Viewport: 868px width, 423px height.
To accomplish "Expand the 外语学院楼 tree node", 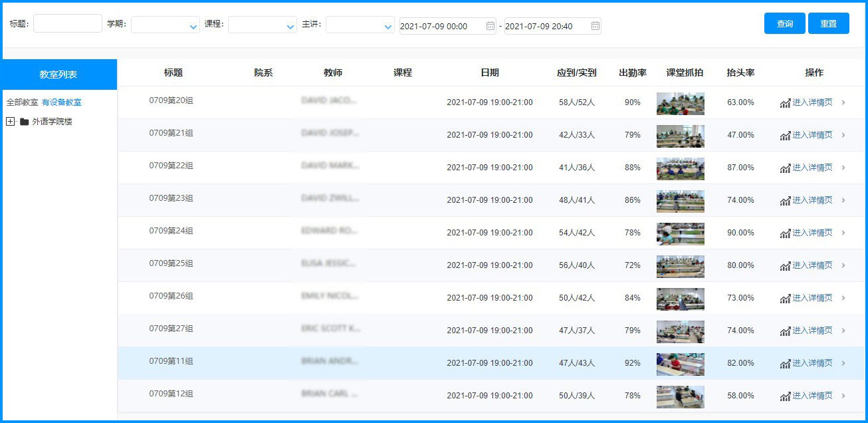I will pyautogui.click(x=10, y=122).
